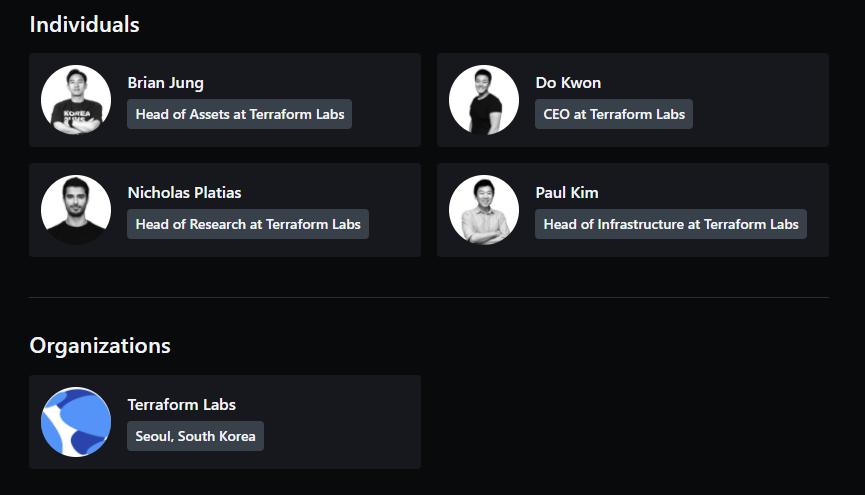
Task: Select the Nicholas Platias name link
Action: pyautogui.click(x=184, y=193)
